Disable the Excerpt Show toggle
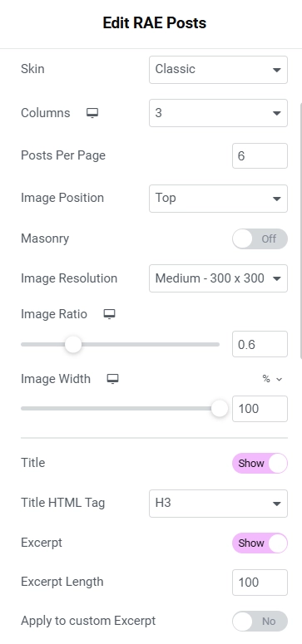 [260, 543]
